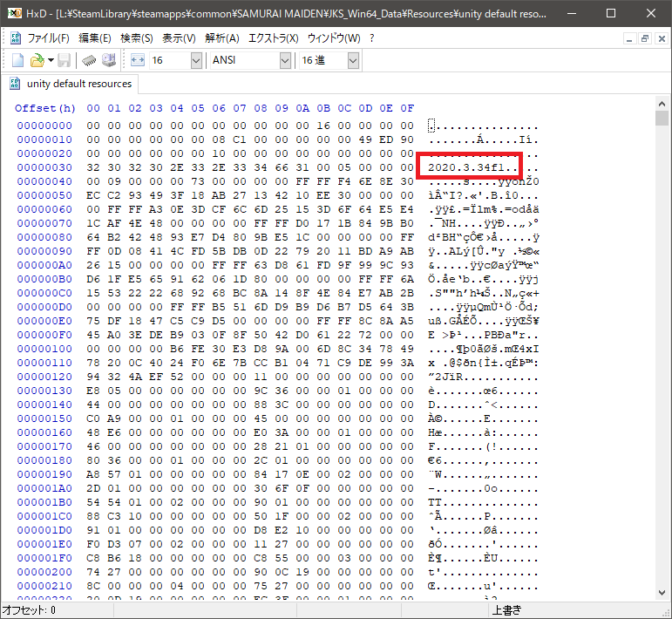This screenshot has width=672, height=619.
Task: Click the scrollbar down arrow
Action: click(x=662, y=593)
